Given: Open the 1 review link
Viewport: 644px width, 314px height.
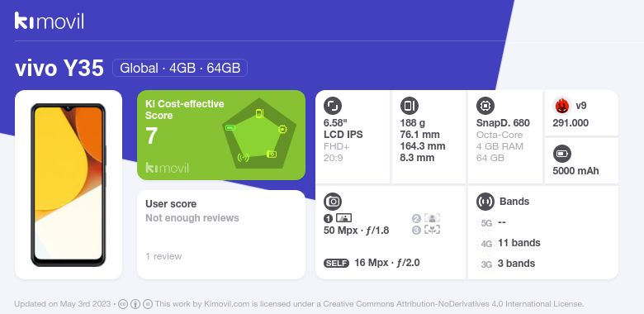Looking at the screenshot, I should click(163, 256).
